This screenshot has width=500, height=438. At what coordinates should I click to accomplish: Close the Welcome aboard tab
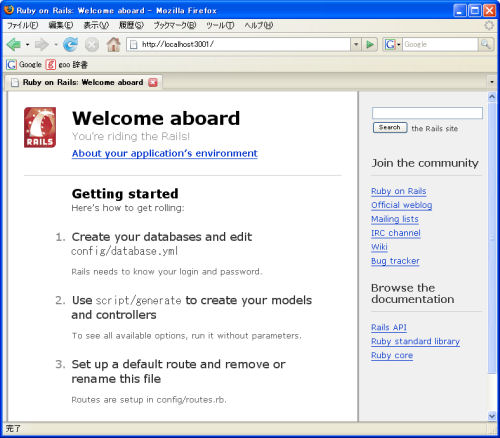pyautogui.click(x=153, y=82)
